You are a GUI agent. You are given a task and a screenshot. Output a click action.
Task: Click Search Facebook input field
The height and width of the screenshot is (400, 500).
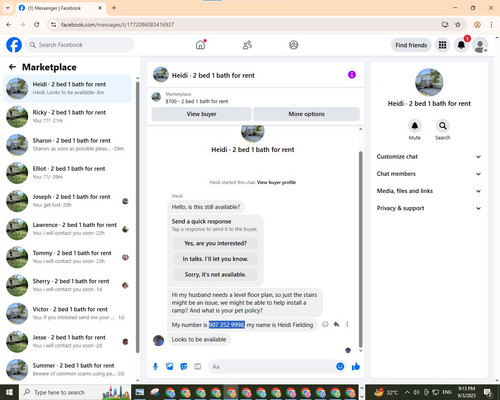(x=80, y=45)
